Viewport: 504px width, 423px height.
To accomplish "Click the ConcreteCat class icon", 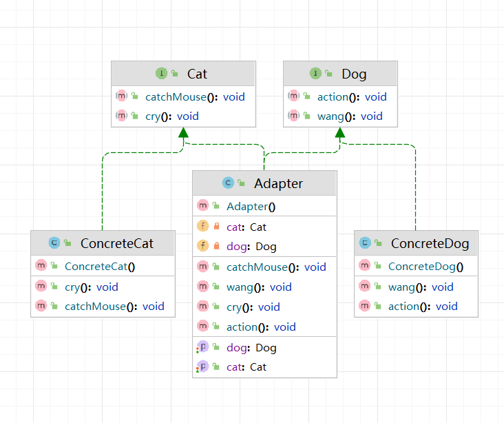I will (54, 243).
